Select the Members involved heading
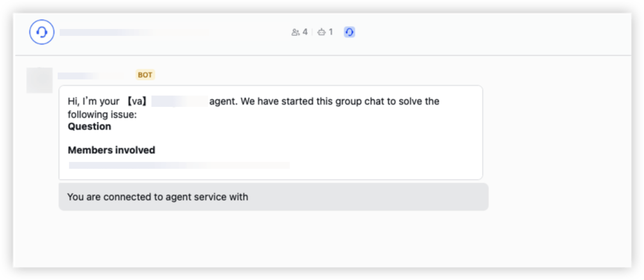The width and height of the screenshot is (644, 280). [x=111, y=150]
